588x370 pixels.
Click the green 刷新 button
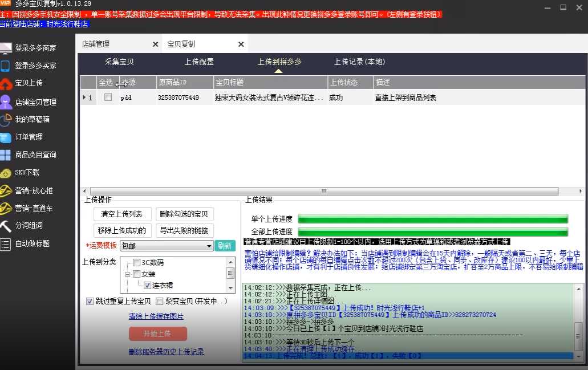pos(225,246)
